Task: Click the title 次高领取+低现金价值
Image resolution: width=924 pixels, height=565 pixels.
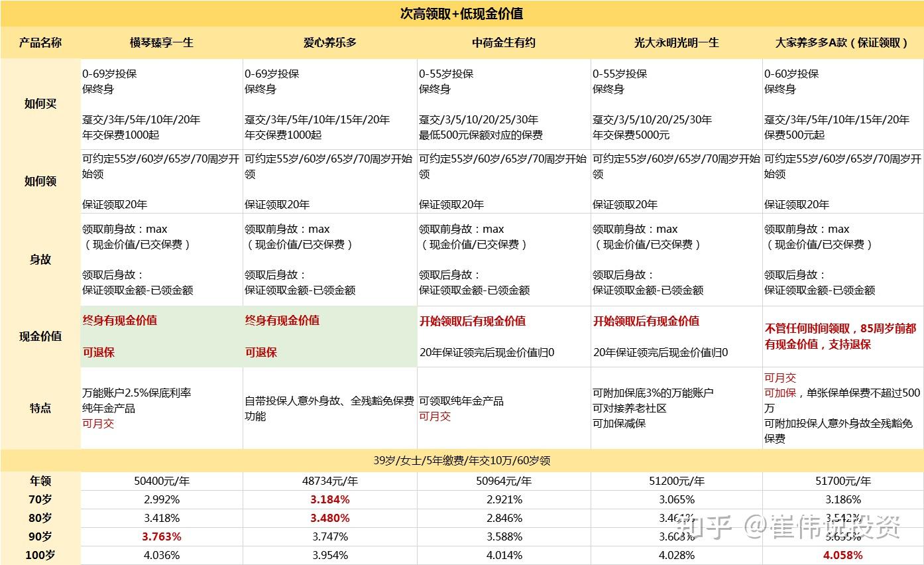Action: pos(462,13)
